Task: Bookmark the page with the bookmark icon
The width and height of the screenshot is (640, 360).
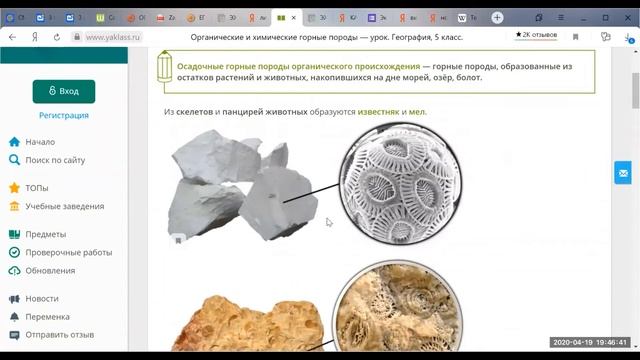Action: (x=576, y=37)
